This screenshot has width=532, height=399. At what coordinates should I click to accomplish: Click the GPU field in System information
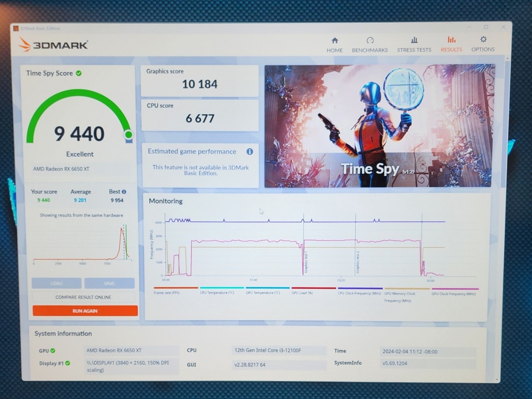131,350
